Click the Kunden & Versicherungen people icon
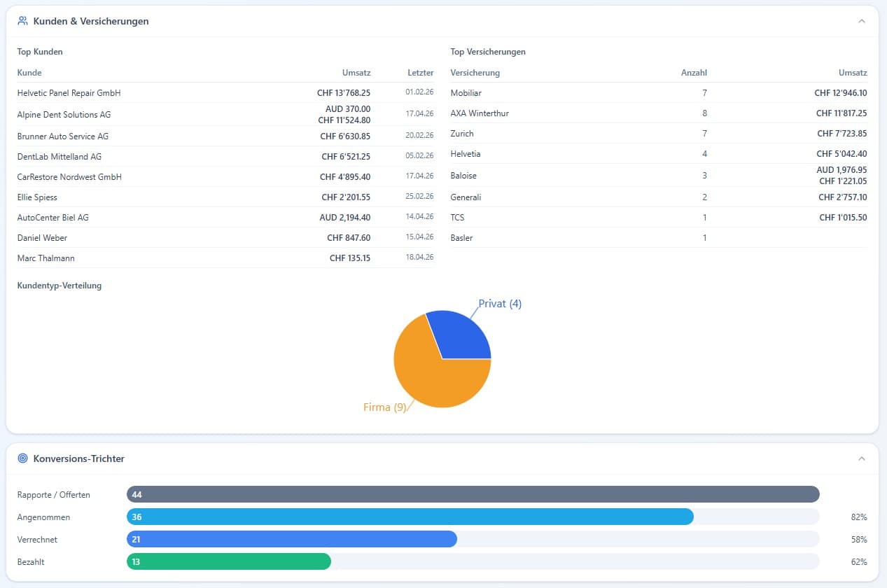This screenshot has height=588, width=887. [23, 21]
